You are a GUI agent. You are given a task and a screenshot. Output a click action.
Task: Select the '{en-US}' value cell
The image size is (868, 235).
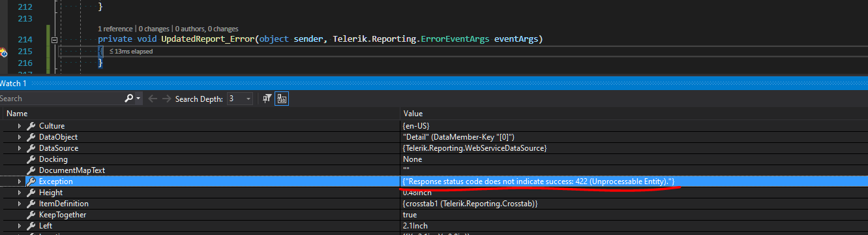416,126
